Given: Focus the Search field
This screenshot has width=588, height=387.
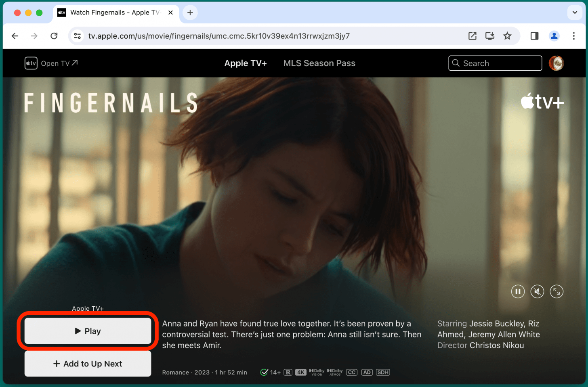Looking at the screenshot, I should tap(495, 63).
